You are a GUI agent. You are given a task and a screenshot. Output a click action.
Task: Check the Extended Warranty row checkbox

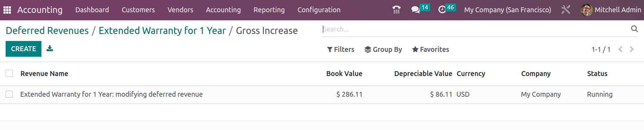point(9,94)
